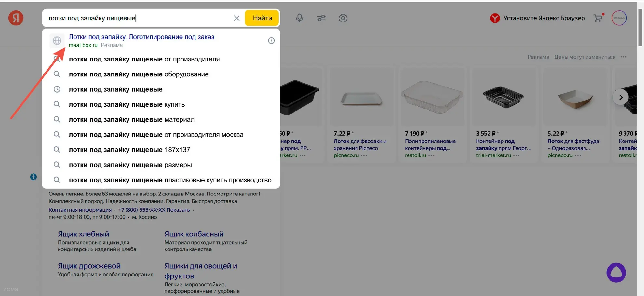Open the meal-box.ru ad suggestion link

[x=141, y=37]
